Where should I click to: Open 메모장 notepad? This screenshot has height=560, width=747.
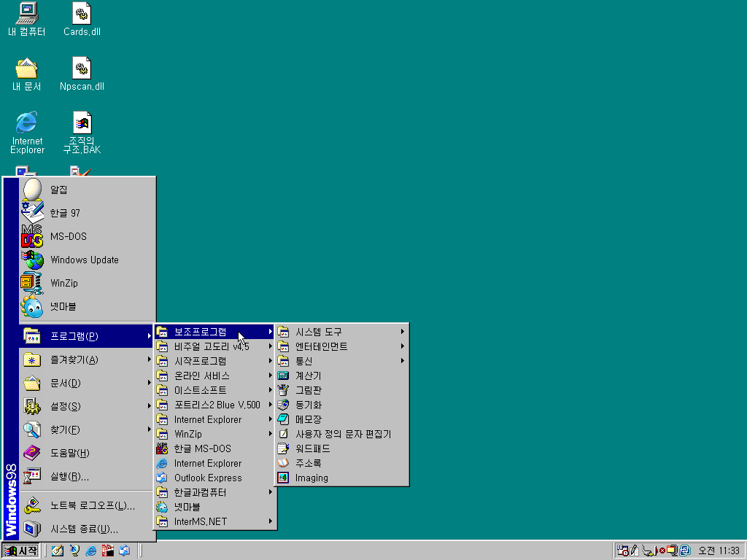[x=341, y=419]
